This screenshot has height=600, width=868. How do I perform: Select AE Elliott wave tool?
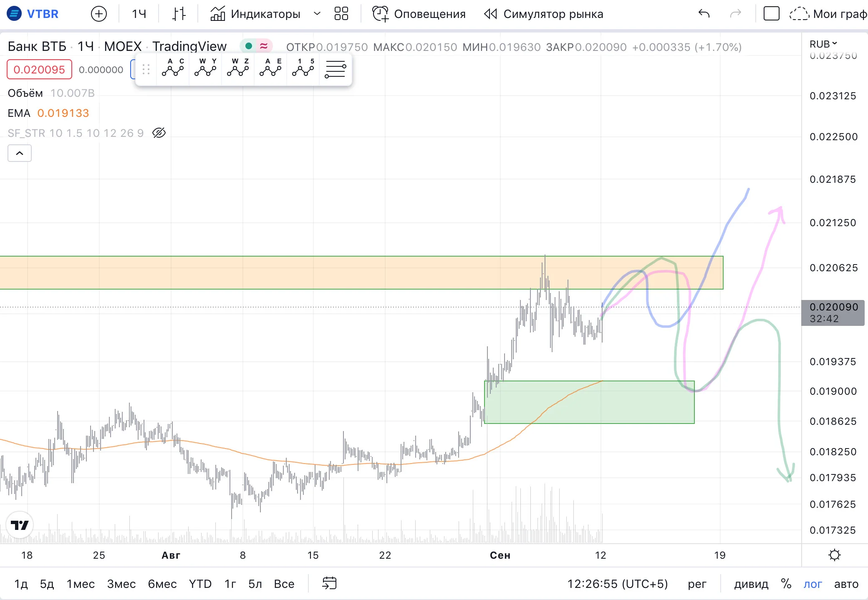270,68
